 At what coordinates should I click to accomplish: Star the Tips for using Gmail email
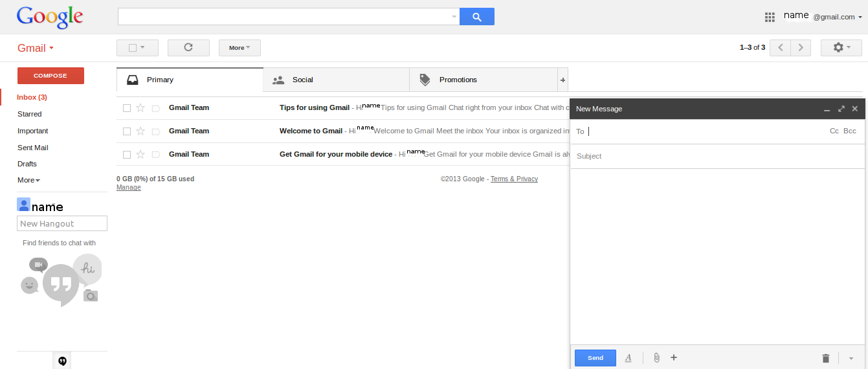pos(140,107)
